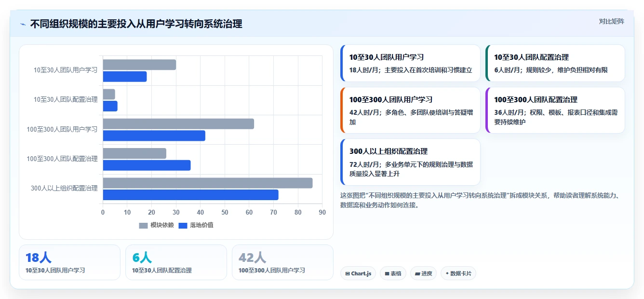
Task: Click gray bar for 100至300人团队配置治理
Action: click(134, 153)
